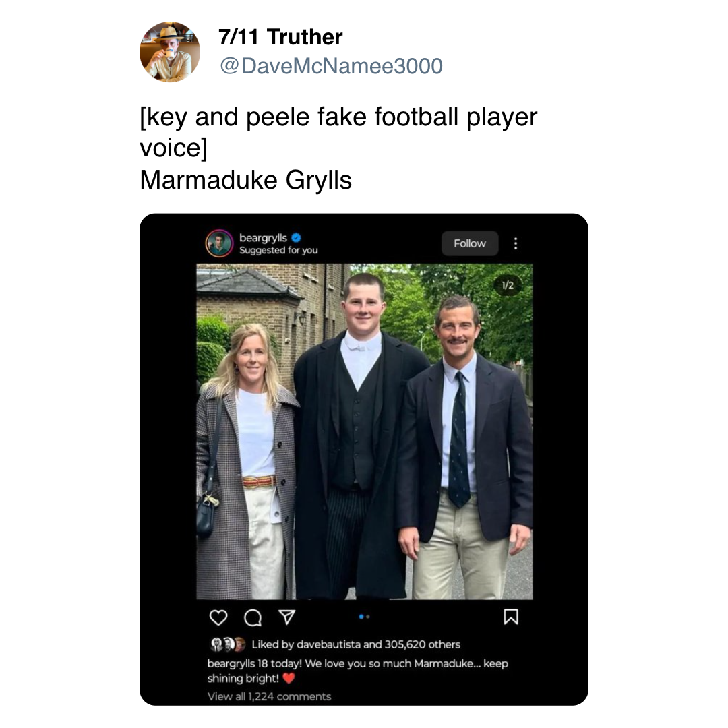Open beargrylls story ring profile picture

click(219, 243)
